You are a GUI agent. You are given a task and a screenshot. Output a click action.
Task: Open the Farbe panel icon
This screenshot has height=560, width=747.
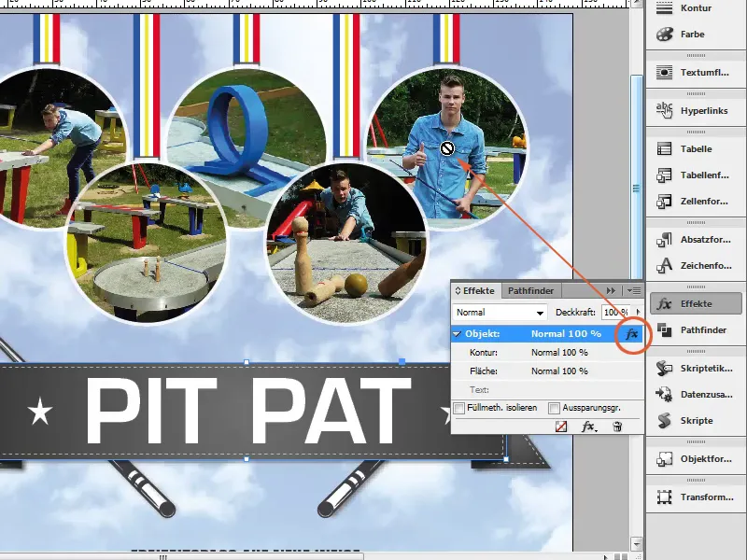[x=666, y=35]
